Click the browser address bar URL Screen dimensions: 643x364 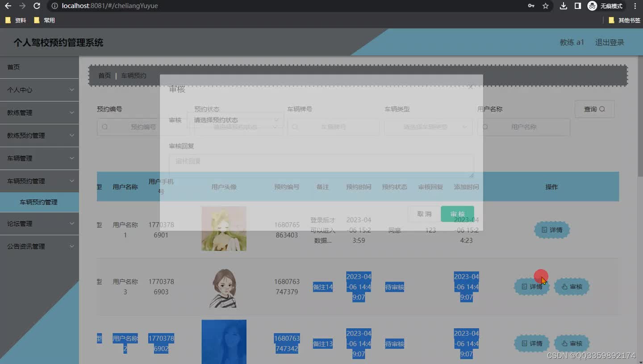110,6
